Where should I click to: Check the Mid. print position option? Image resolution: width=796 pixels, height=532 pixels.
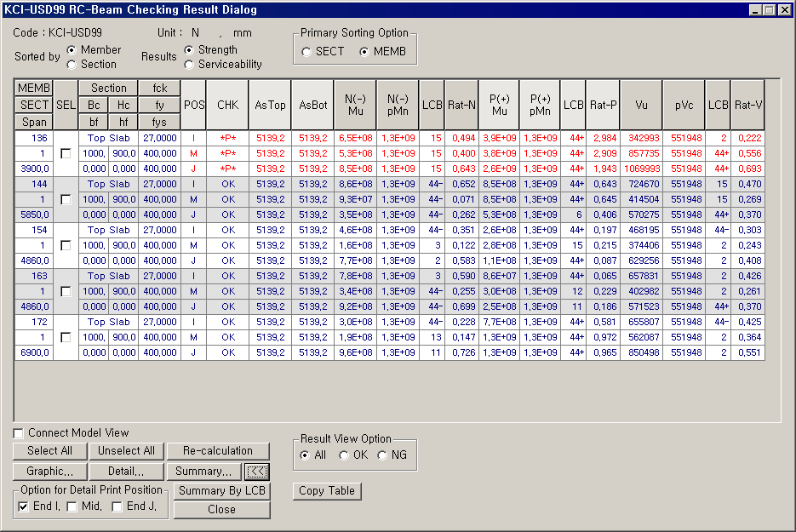pyautogui.click(x=72, y=506)
